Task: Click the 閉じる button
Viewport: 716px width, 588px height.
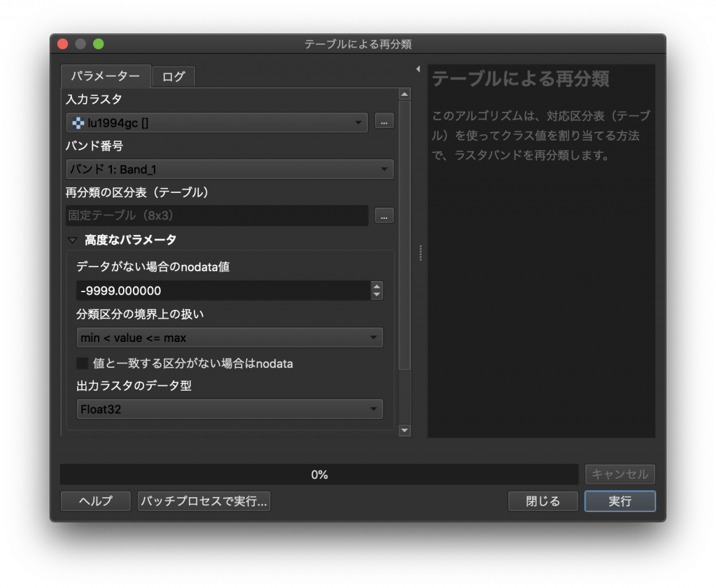Action: [543, 501]
